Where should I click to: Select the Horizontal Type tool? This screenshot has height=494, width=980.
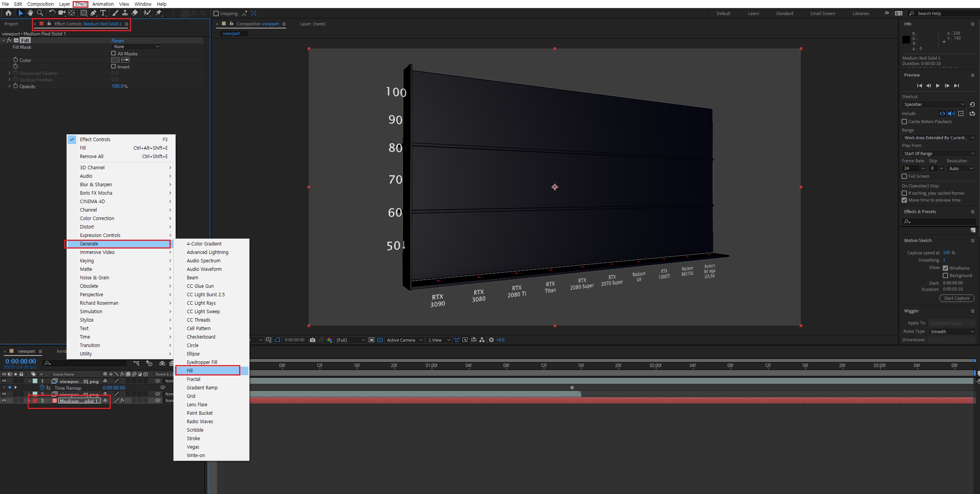(103, 13)
